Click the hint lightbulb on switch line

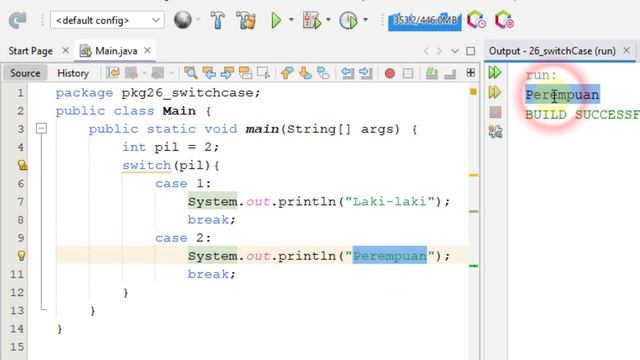[x=22, y=165]
